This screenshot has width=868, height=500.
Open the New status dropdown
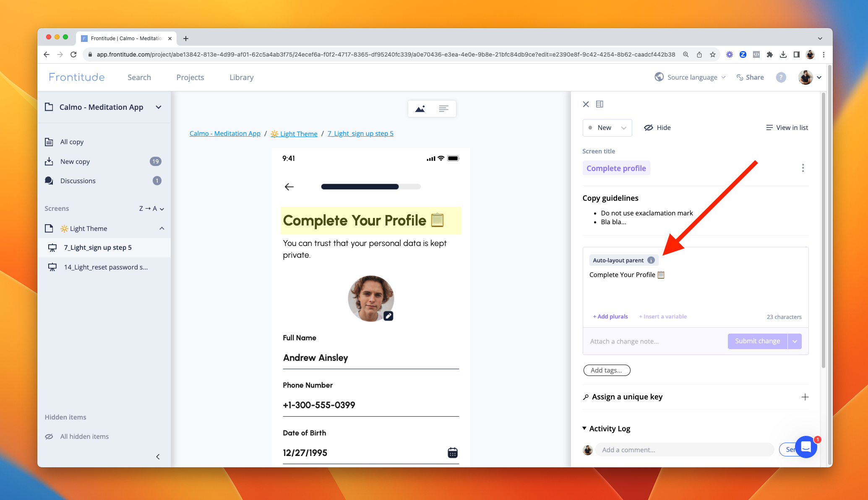pyautogui.click(x=607, y=128)
